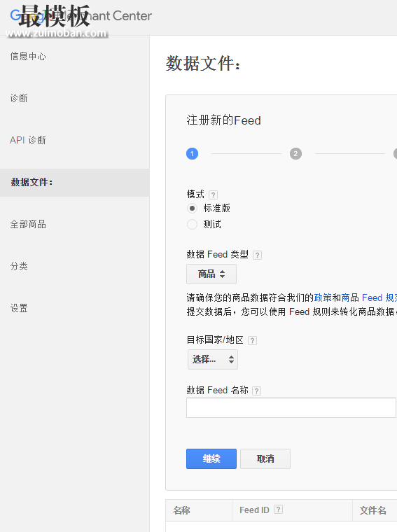397x532 pixels.
Task: Click the 文件名 column header
Action: point(373,510)
